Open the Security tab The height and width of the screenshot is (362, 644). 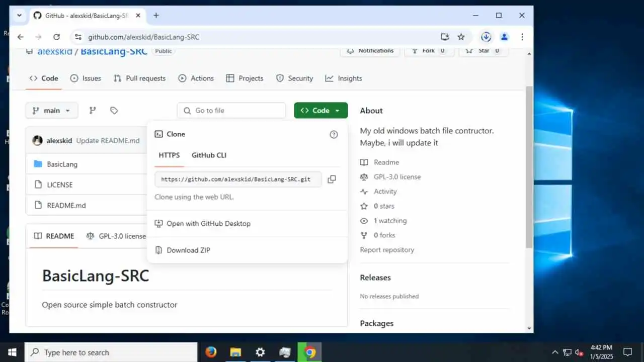[294, 78]
